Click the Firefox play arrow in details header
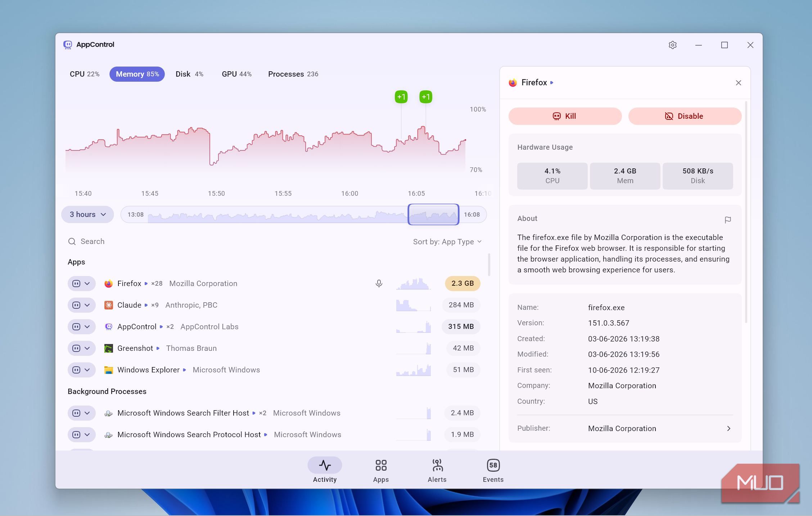The height and width of the screenshot is (516, 812). click(x=552, y=83)
